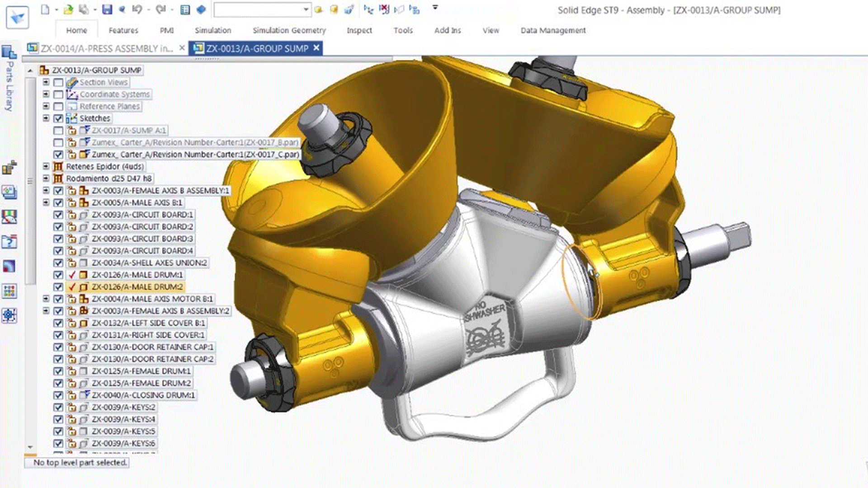
Task: Switch to the Data Management tab
Action: click(553, 30)
